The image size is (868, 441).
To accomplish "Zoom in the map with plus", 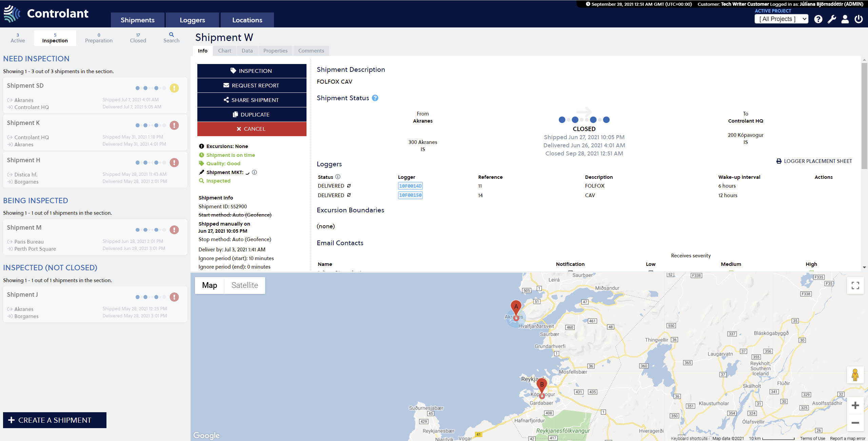I will point(855,405).
